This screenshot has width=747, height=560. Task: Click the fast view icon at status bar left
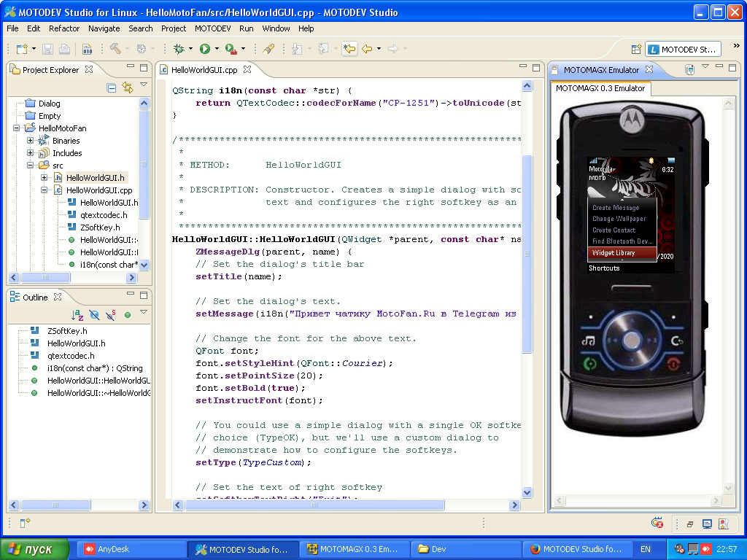[25, 523]
